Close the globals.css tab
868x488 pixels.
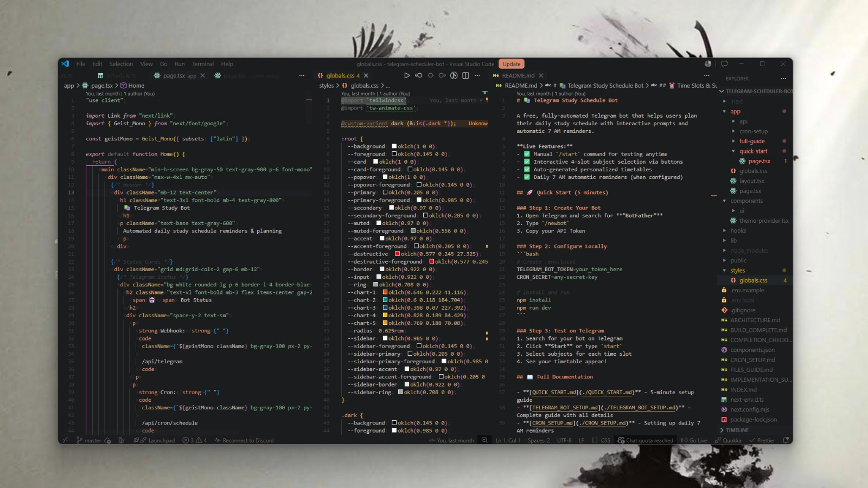pos(366,75)
